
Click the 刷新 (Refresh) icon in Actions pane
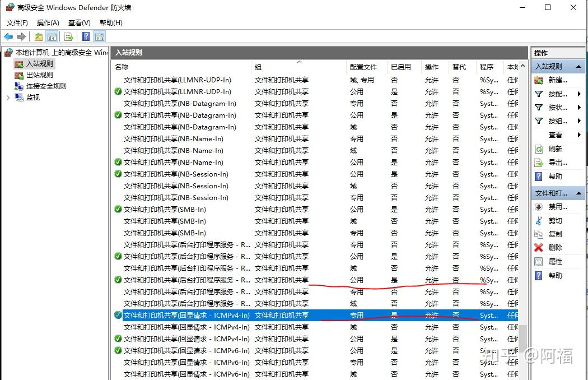click(x=538, y=149)
